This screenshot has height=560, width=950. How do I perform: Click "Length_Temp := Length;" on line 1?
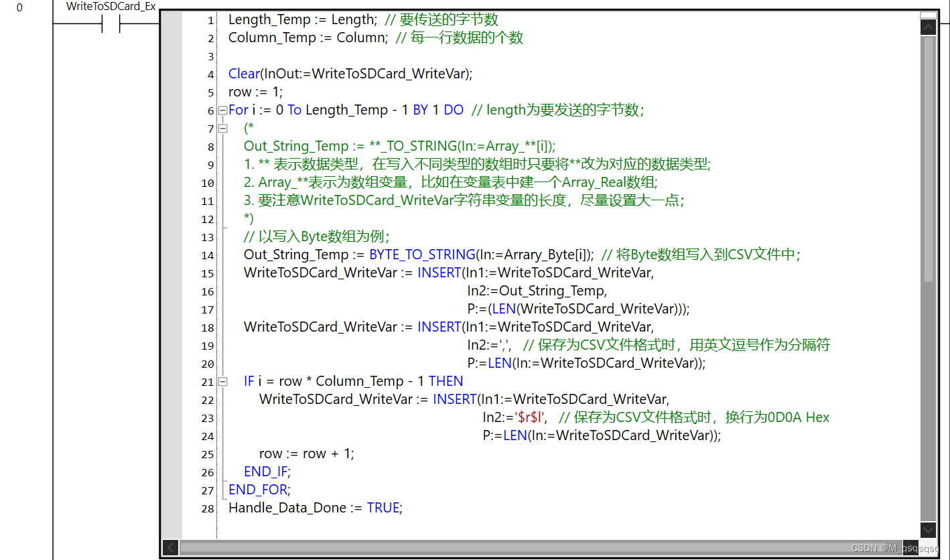[x=303, y=20]
